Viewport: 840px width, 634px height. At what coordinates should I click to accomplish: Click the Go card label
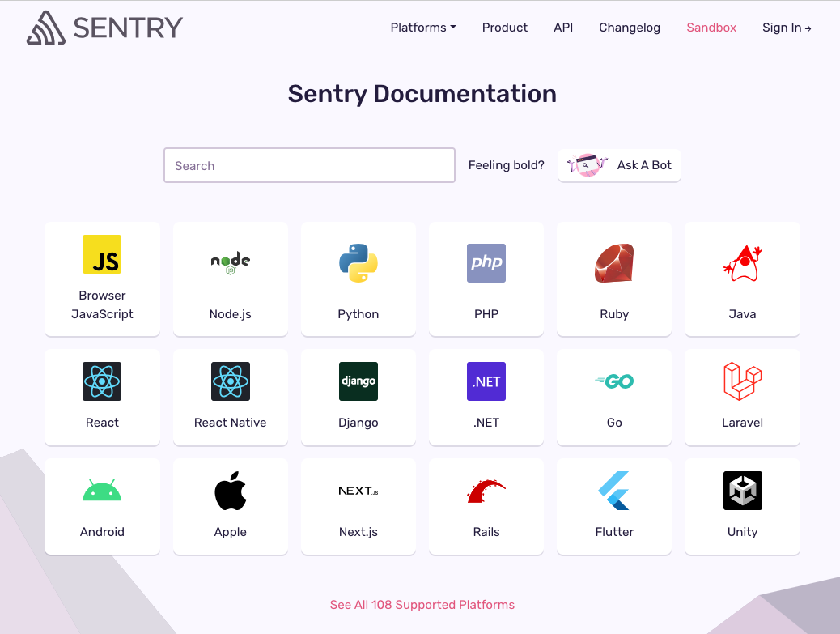614,423
